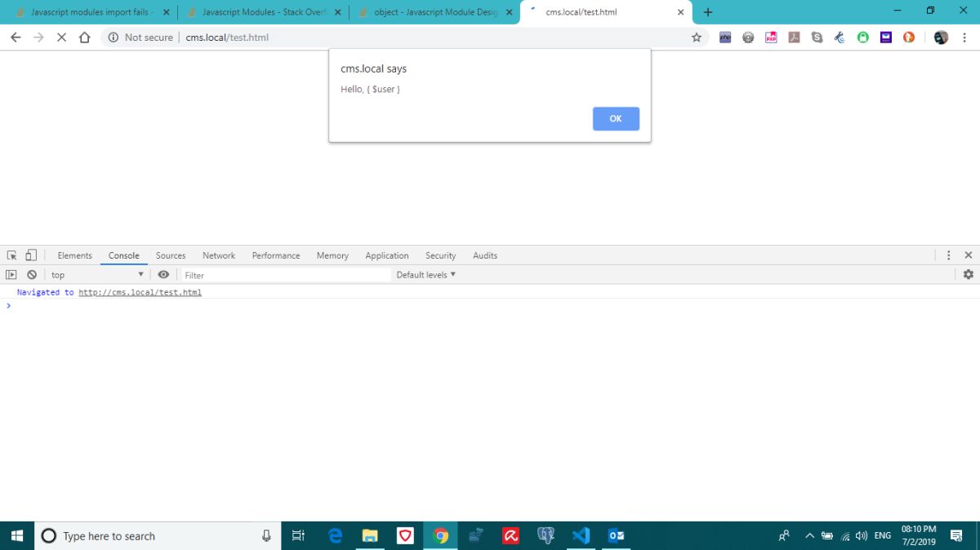
Task: Open the Elements panel
Action: [x=75, y=255]
